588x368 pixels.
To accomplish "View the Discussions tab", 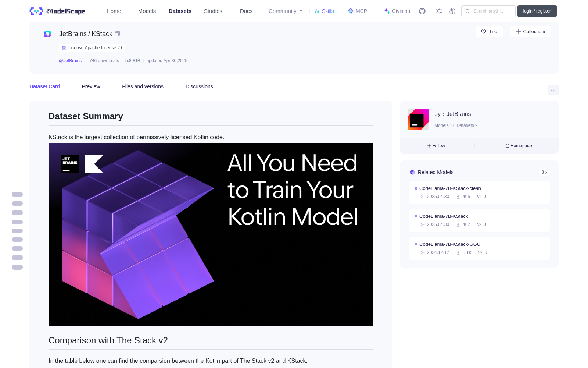I will tap(199, 86).
